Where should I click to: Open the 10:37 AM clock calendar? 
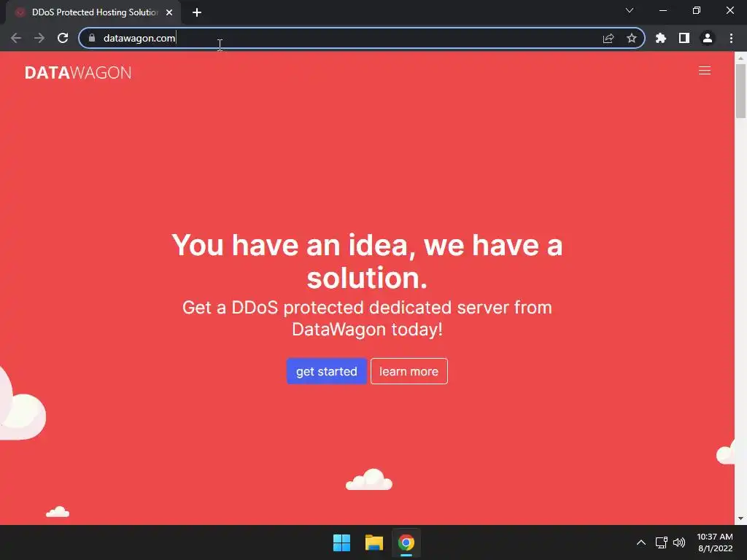coord(715,542)
